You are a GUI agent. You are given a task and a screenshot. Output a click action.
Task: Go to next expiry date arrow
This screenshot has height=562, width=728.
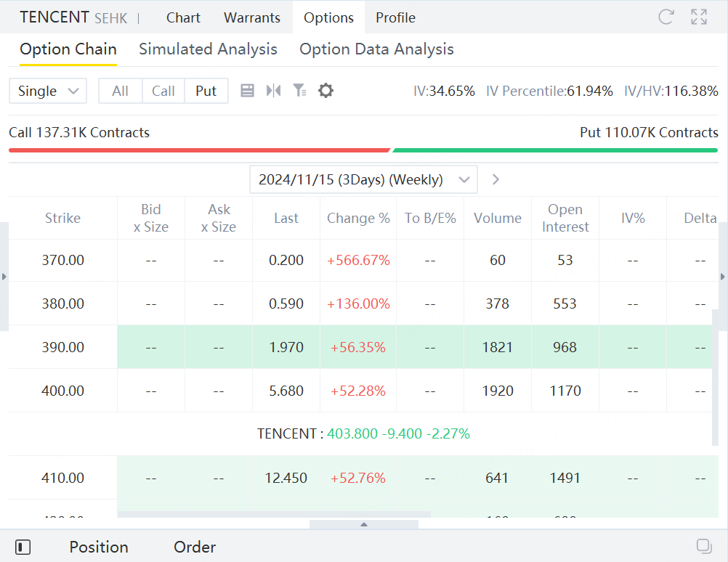496,179
